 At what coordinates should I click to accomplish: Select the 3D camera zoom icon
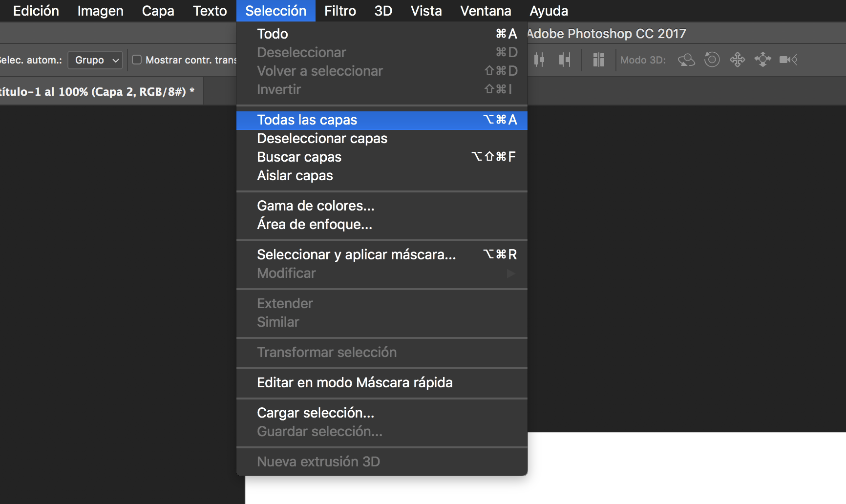788,60
